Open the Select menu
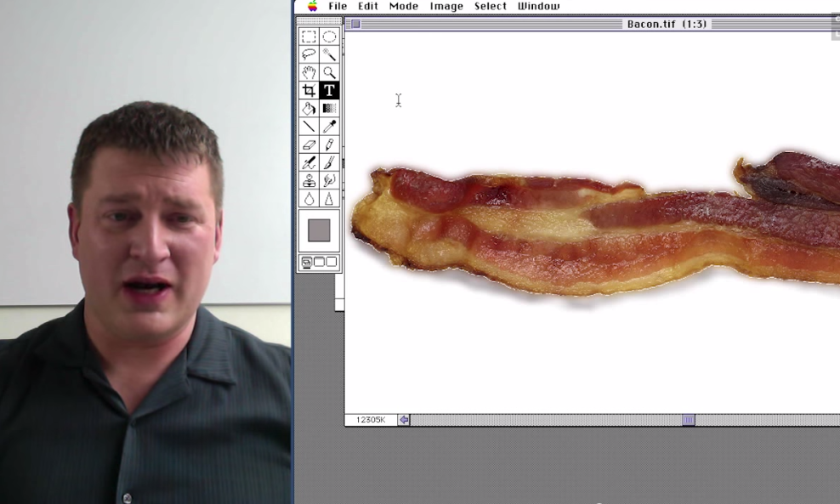 [x=491, y=6]
